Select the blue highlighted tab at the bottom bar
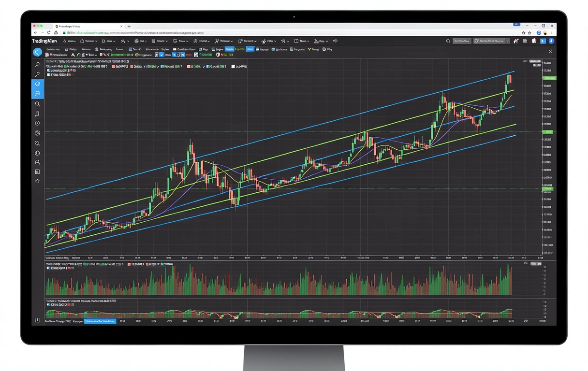The width and height of the screenshot is (588, 371). point(100,321)
